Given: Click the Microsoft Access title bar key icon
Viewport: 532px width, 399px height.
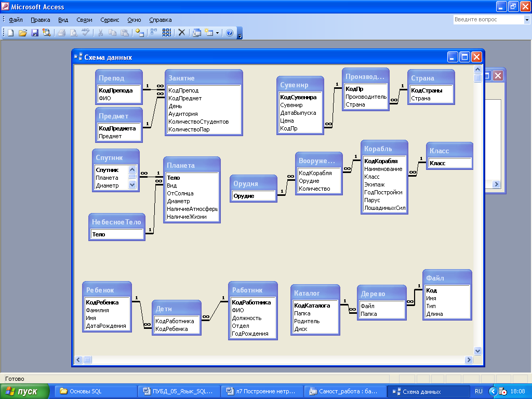Looking at the screenshot, I should [x=5, y=6].
